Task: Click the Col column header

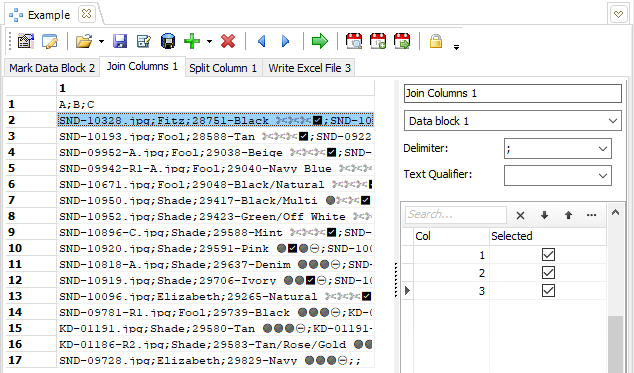Action: coord(451,236)
